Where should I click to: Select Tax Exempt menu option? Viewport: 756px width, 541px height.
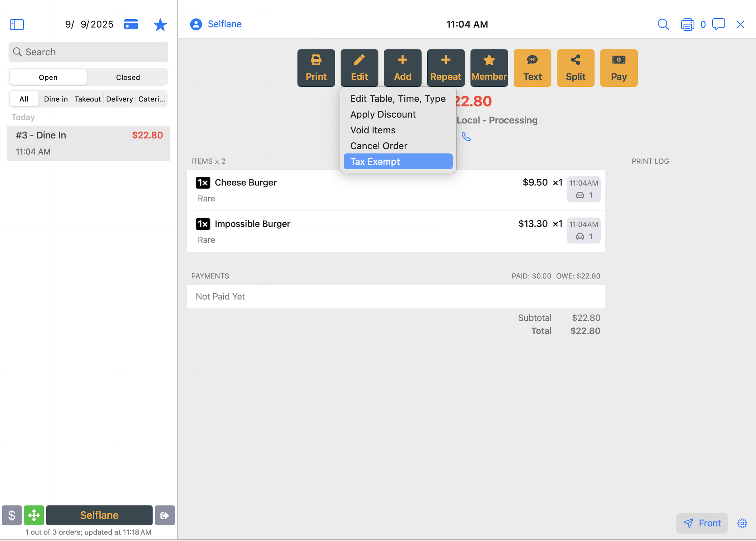(x=398, y=161)
